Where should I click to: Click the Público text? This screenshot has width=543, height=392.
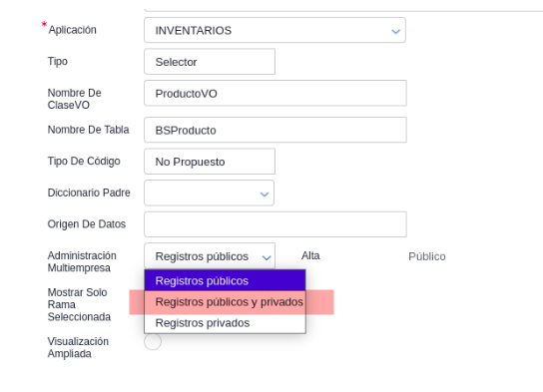[x=427, y=256]
